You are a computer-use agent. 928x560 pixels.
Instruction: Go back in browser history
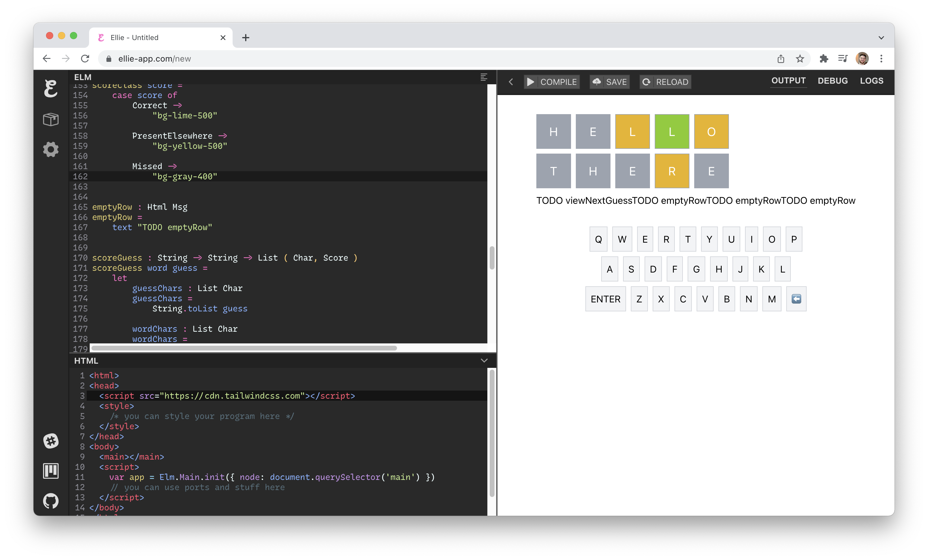(47, 59)
